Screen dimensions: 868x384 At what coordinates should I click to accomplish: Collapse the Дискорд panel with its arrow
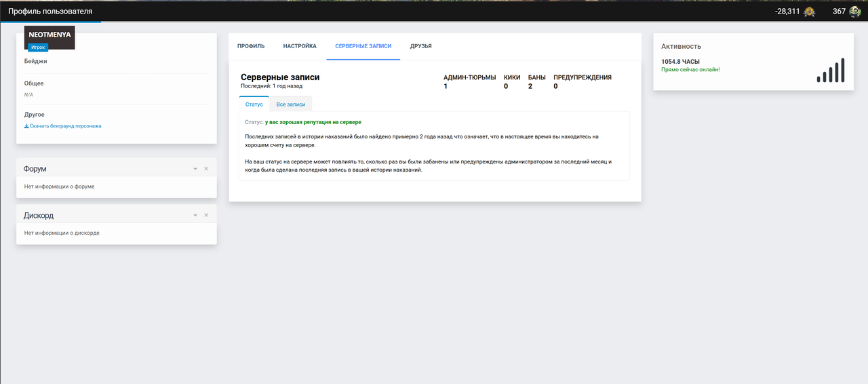click(195, 215)
